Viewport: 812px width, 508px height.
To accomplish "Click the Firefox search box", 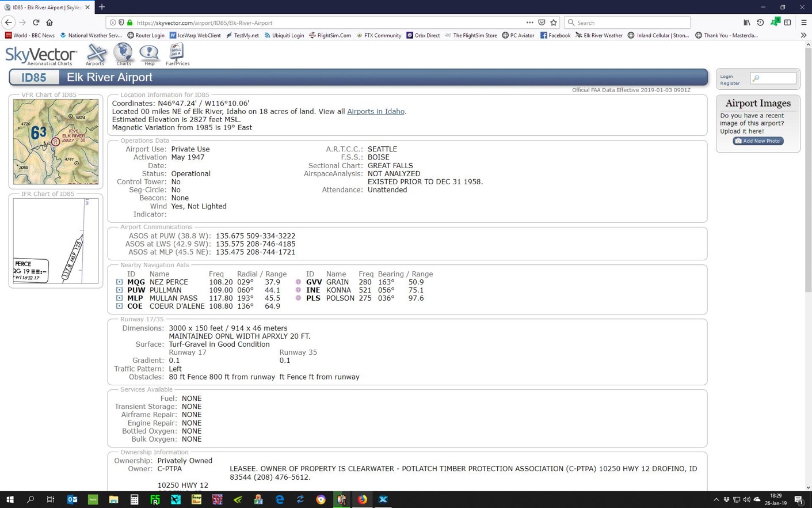I will (627, 22).
